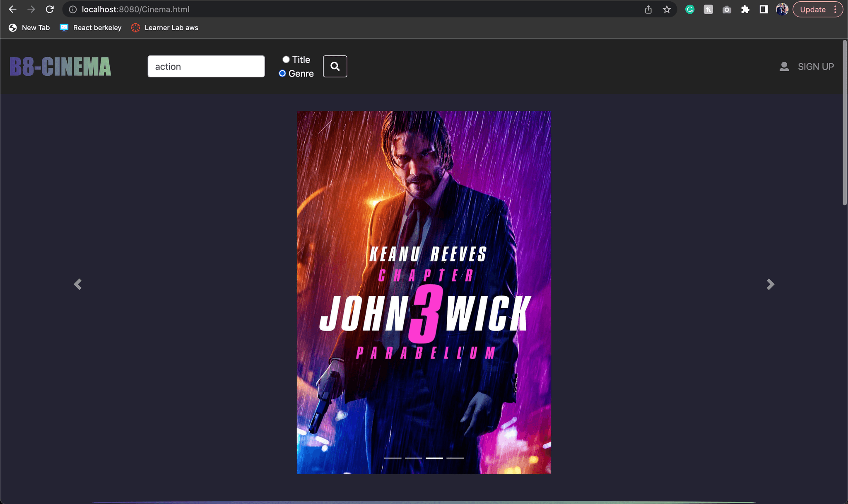Open the React berkeley bookmark
848x504 pixels.
click(x=91, y=28)
